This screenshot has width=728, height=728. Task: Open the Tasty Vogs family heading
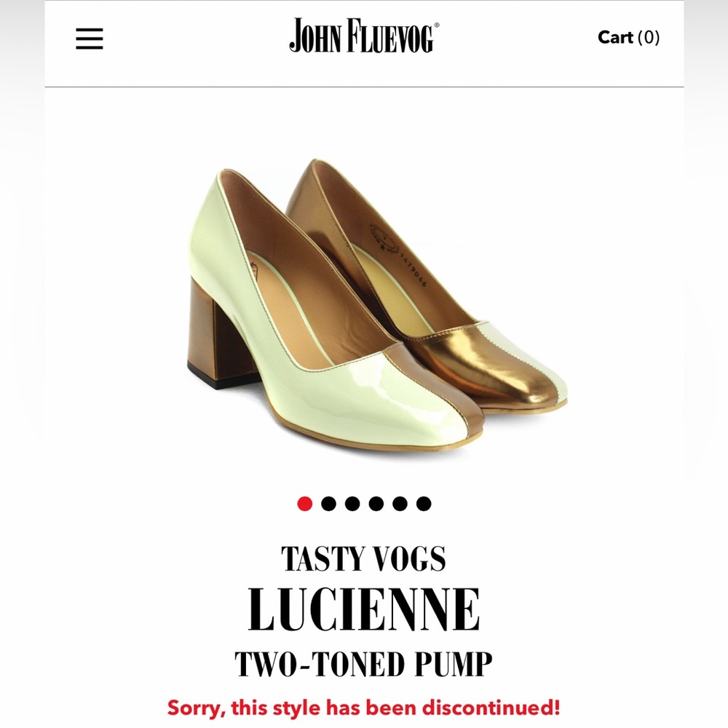(363, 558)
